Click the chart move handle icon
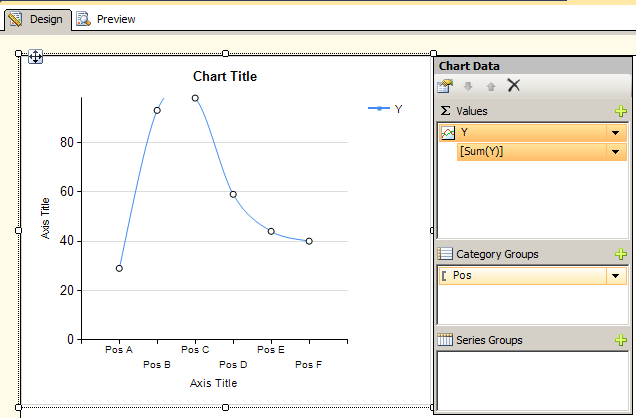Viewport: 636px width, 418px height. pos(35,57)
